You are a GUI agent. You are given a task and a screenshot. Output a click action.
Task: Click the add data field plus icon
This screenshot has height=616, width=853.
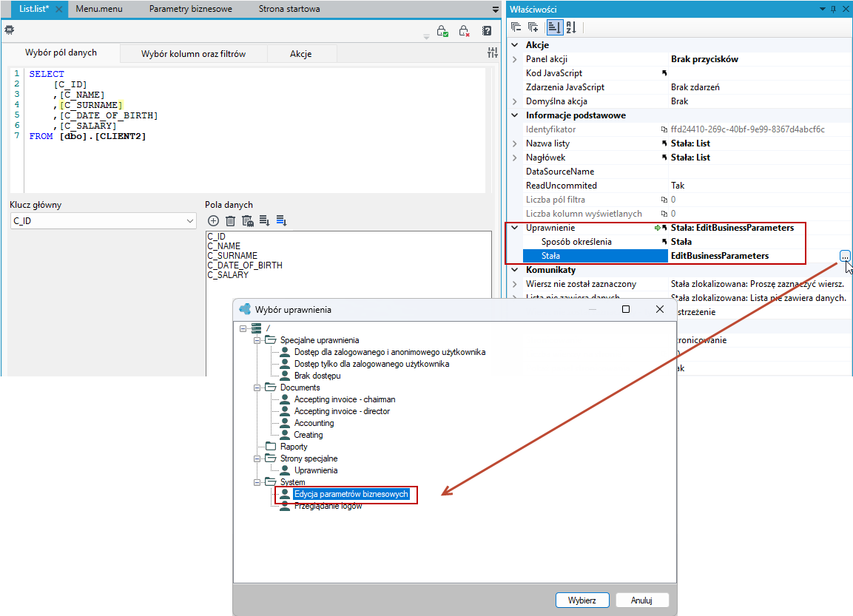click(213, 220)
